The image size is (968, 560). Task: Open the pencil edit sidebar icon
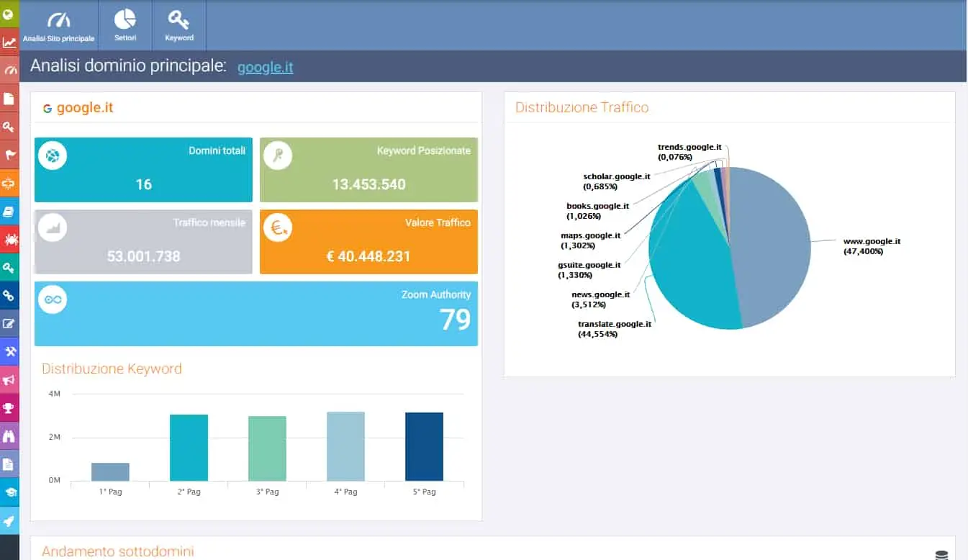(9, 323)
